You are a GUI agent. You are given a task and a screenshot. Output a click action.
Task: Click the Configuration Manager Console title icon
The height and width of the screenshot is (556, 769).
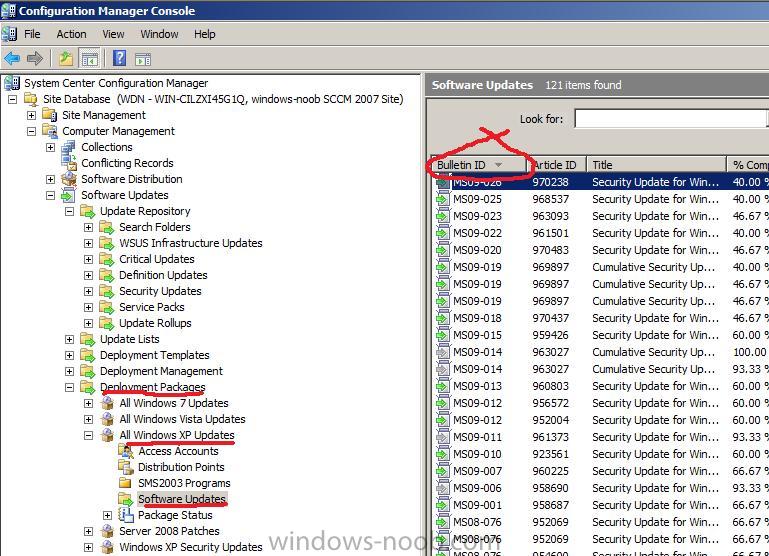coord(8,10)
